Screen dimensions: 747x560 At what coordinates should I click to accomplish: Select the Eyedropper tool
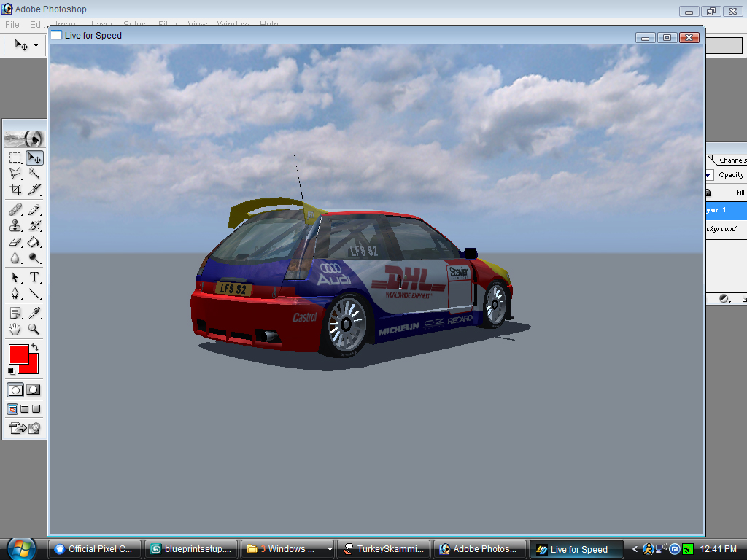(34, 313)
